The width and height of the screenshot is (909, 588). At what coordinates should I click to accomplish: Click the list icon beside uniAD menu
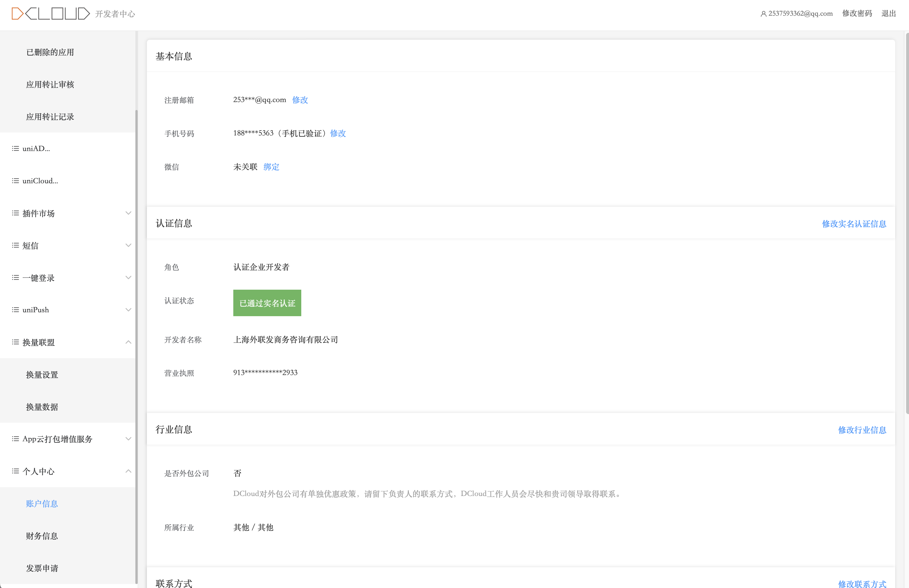tap(15, 149)
